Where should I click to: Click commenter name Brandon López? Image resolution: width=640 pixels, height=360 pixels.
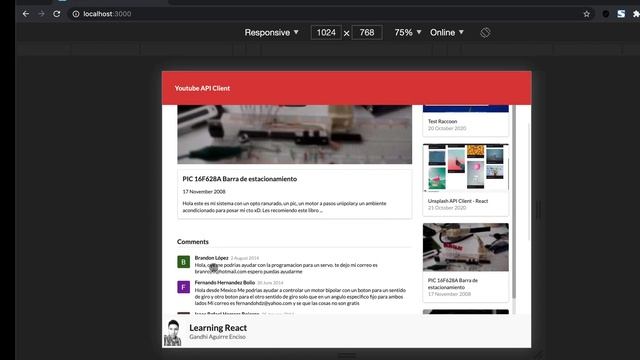click(x=211, y=258)
